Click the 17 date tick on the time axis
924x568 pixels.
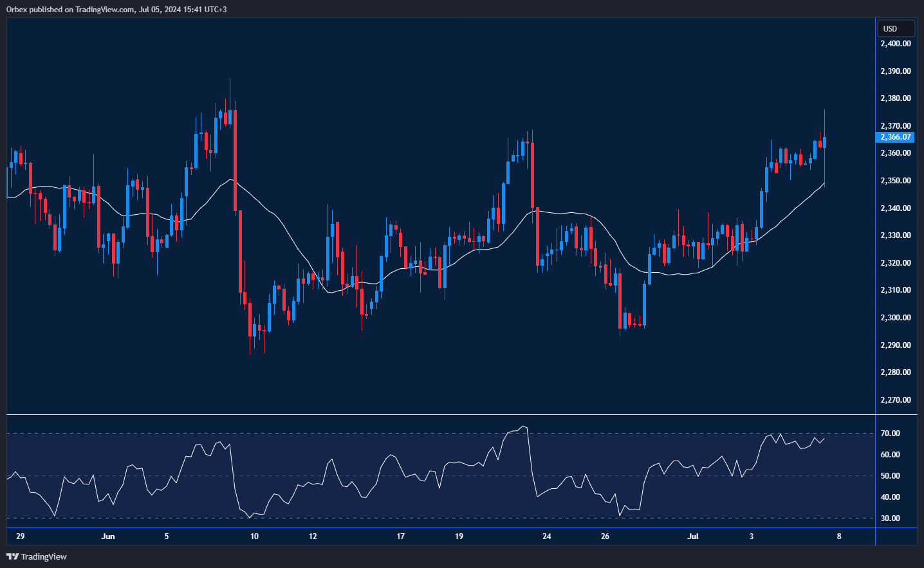400,536
